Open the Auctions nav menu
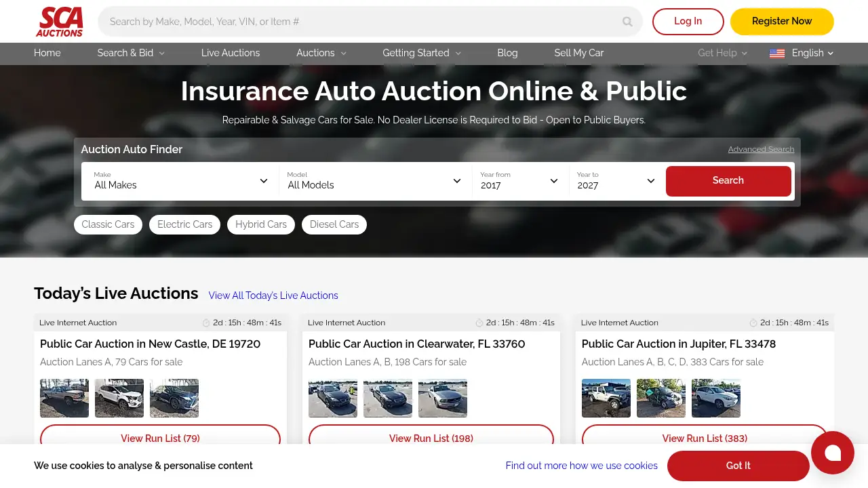Image resolution: width=868 pixels, height=488 pixels. [321, 53]
